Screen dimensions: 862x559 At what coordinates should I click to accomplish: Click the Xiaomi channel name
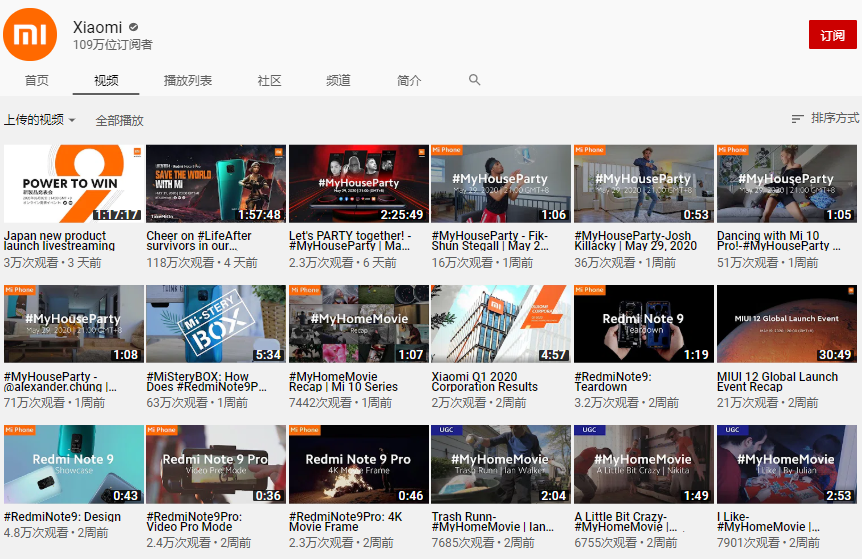click(97, 27)
